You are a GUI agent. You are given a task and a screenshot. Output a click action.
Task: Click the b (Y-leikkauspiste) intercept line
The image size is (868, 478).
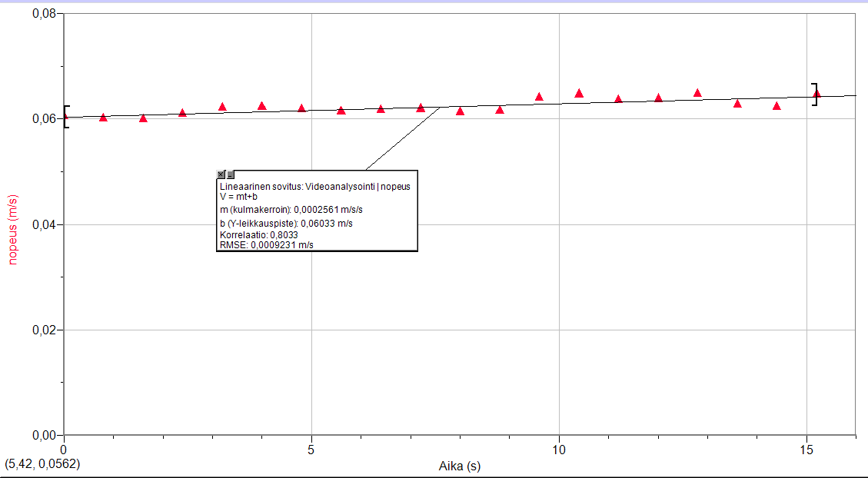coord(286,223)
